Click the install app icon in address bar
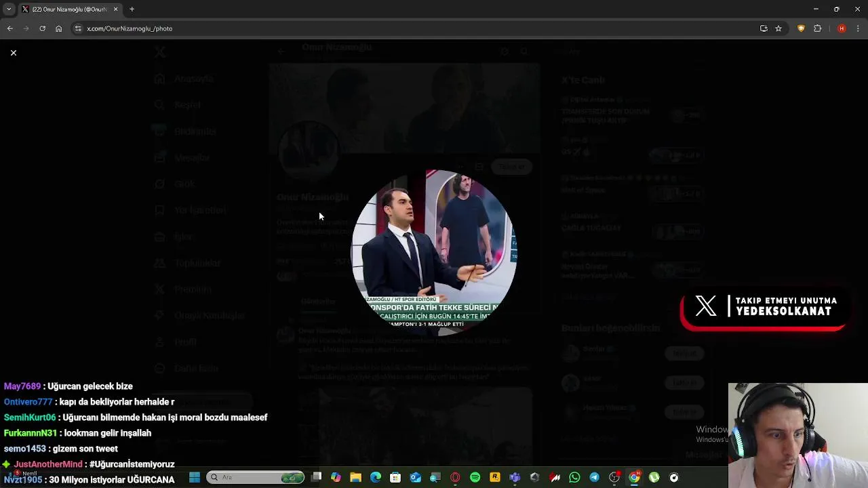868x488 pixels. [x=764, y=28]
